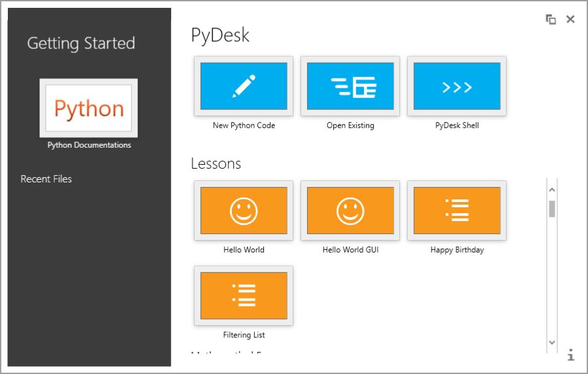Close the PyDesk Getting Started window
Screen dimensions: 588x374
(x=570, y=19)
